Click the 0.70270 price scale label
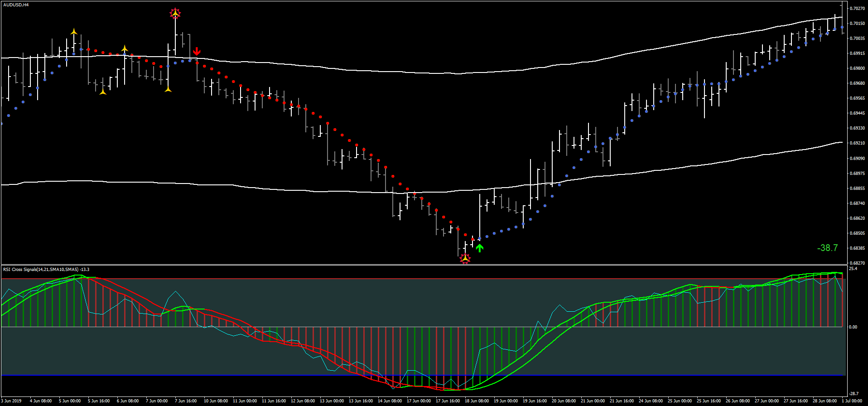The width and height of the screenshot is (868, 406). click(x=857, y=8)
